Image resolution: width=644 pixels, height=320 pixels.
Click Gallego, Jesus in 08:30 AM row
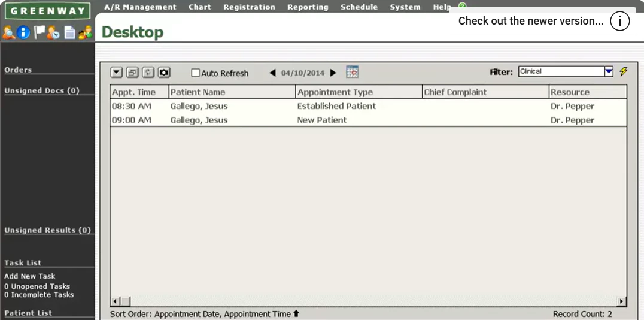pyautogui.click(x=199, y=106)
